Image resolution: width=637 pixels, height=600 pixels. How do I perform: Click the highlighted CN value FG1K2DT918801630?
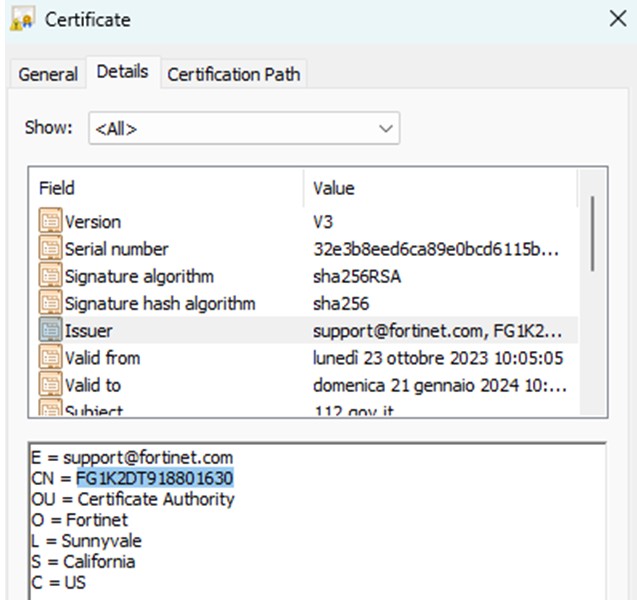pyautogui.click(x=154, y=478)
